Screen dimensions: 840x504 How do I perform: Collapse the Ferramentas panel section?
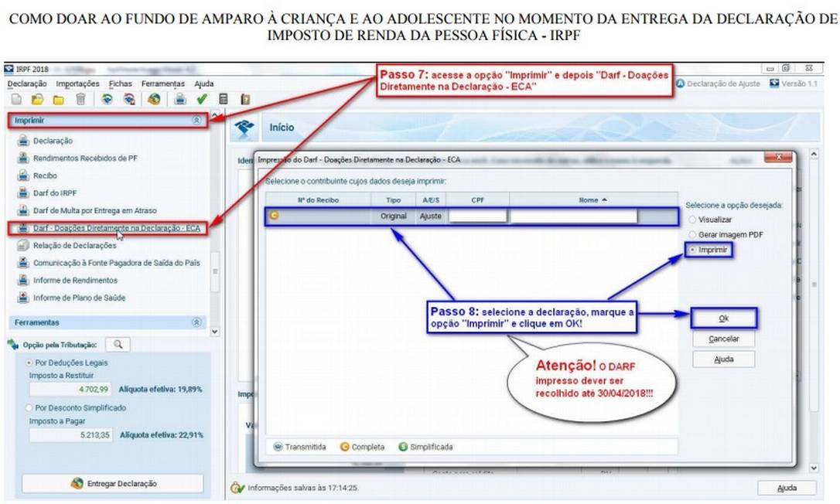point(196,322)
